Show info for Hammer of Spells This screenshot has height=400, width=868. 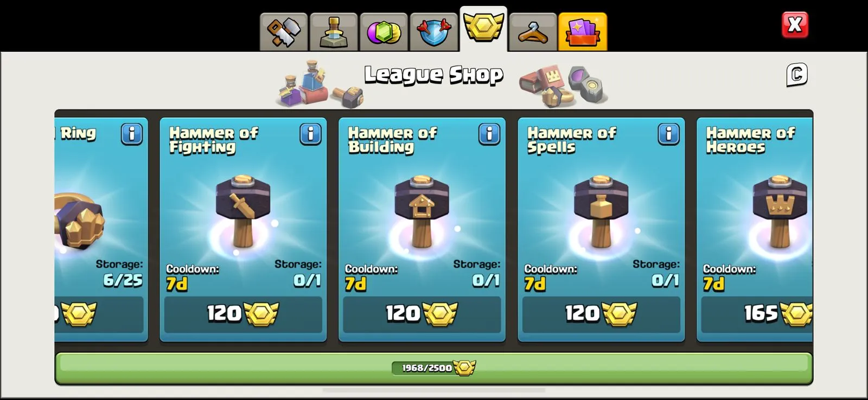[x=668, y=134]
